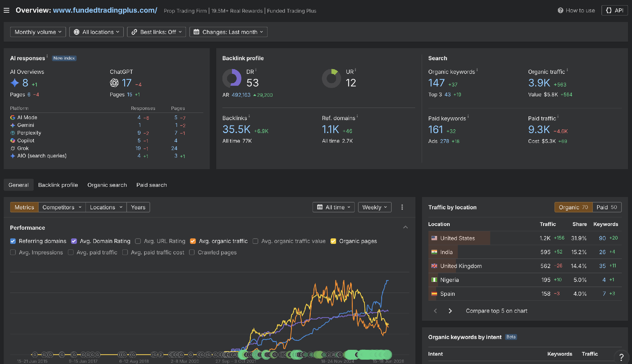This screenshot has height=364, width=632.
Task: Click the Copilot platform icon
Action: click(x=13, y=141)
